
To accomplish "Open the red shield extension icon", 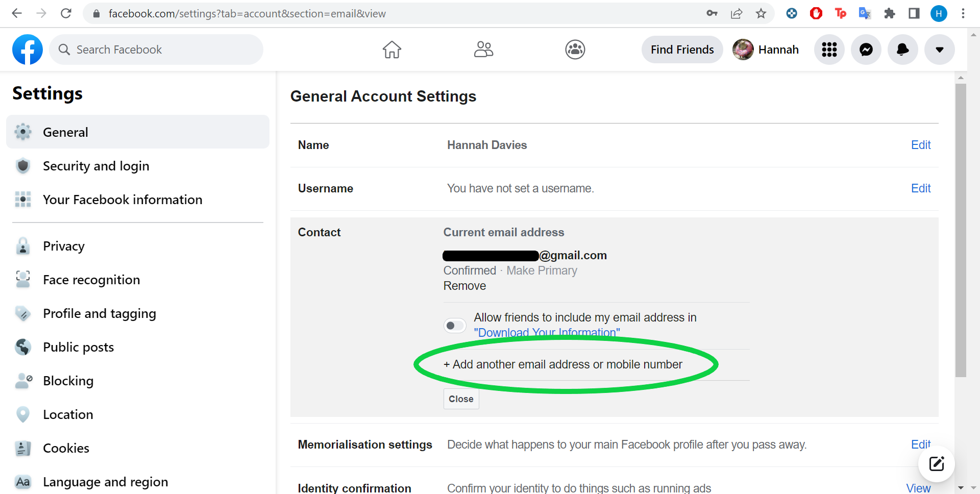I will [x=816, y=13].
